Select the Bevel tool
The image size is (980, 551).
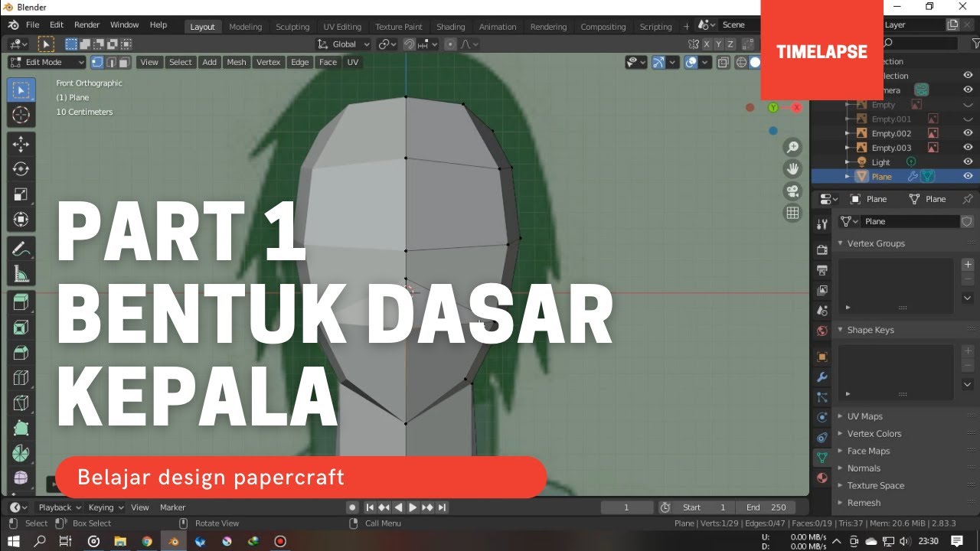pos(21,353)
